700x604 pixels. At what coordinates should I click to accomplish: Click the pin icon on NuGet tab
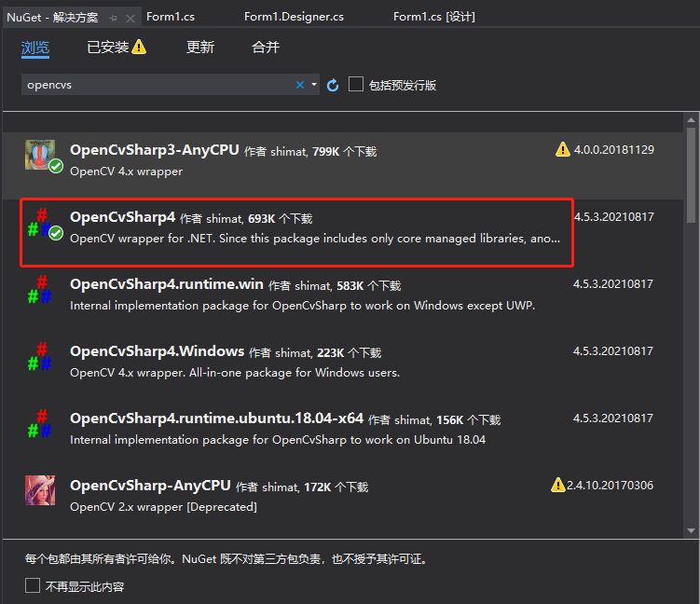click(114, 17)
